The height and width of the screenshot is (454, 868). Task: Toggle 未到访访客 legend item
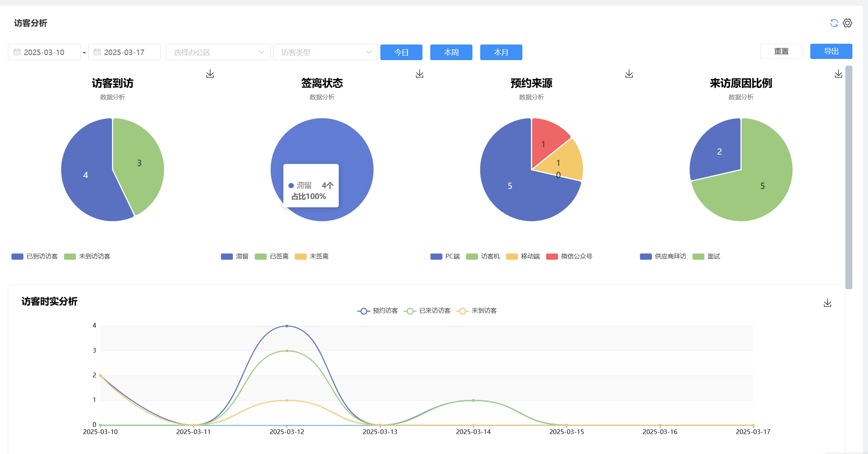tap(87, 256)
